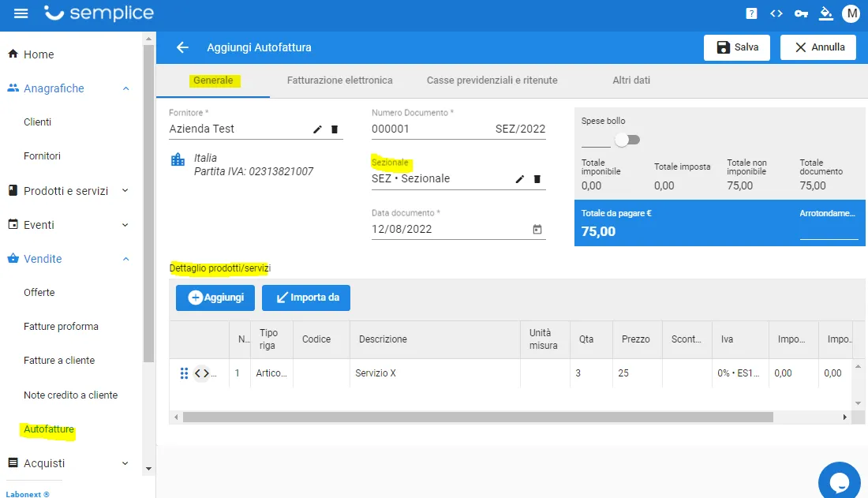Open the code brackets icon in header

click(776, 13)
